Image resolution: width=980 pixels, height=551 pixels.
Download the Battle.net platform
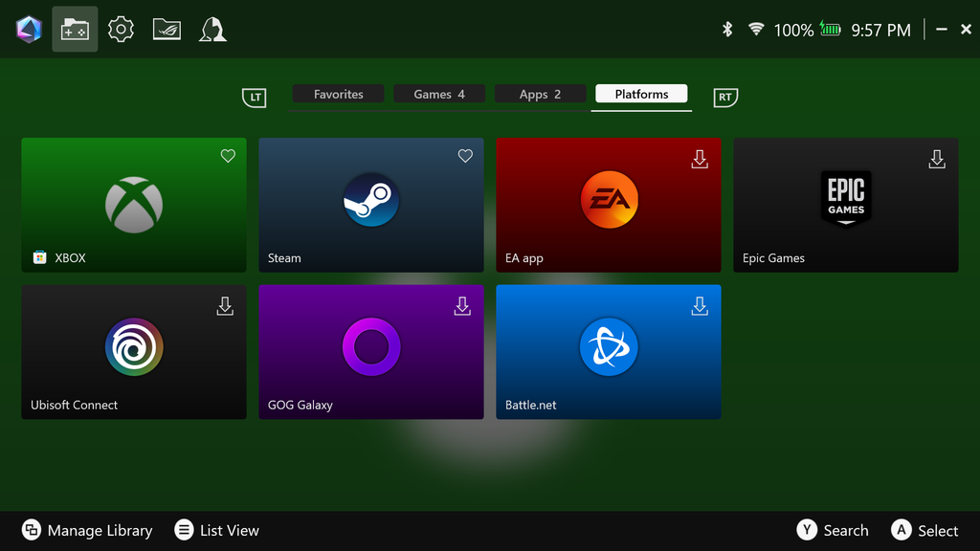click(700, 306)
